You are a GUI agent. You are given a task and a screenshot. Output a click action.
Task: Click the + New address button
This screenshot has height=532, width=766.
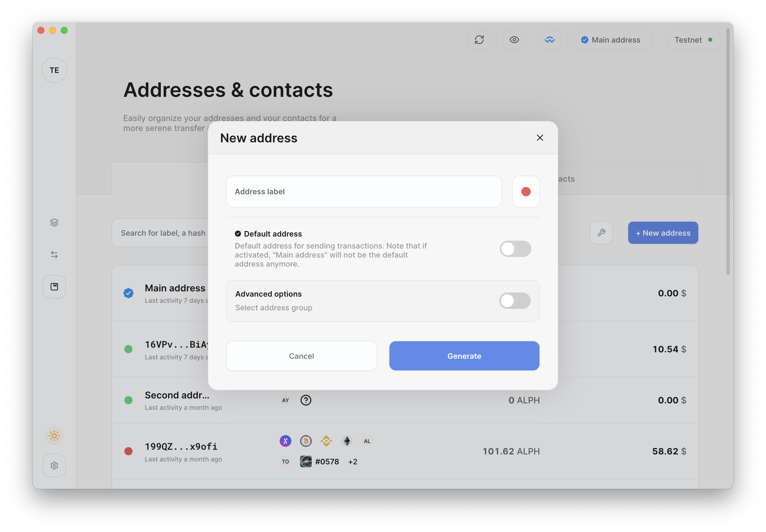pyautogui.click(x=662, y=232)
